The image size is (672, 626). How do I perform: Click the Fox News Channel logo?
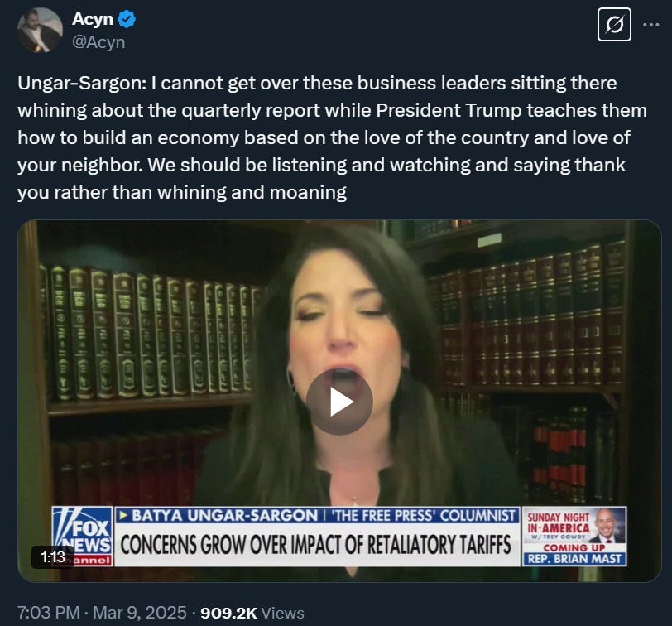click(x=82, y=536)
